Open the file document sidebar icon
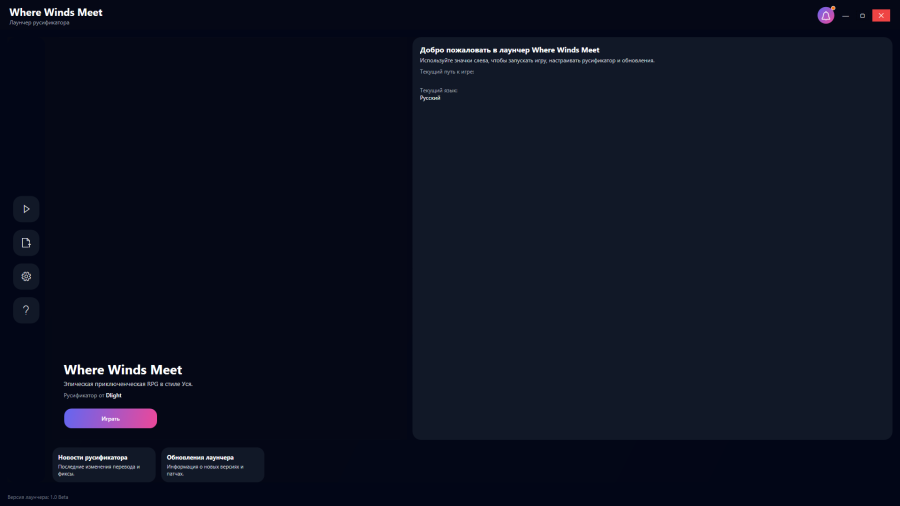The image size is (900, 506). pyautogui.click(x=26, y=243)
